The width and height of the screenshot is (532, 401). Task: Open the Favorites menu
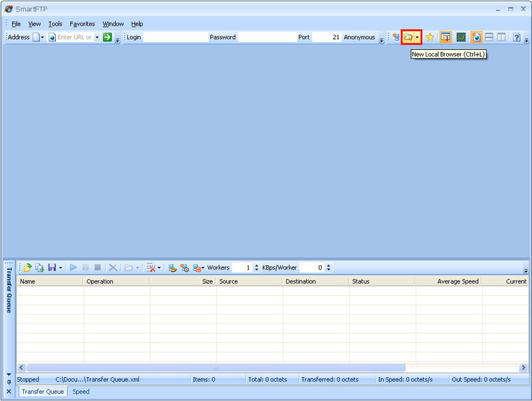[82, 24]
